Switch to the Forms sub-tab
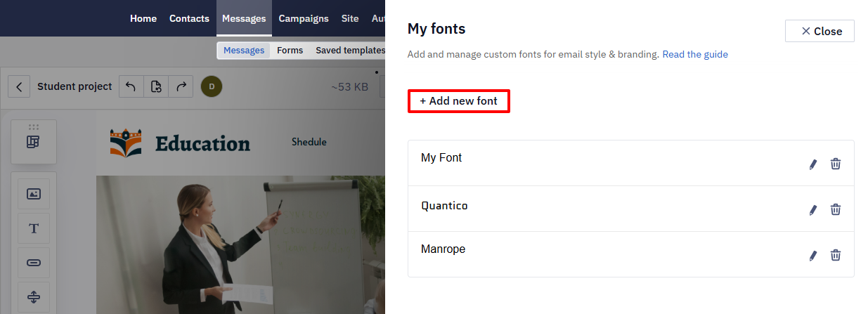Viewport: 868px width, 314px height. coord(290,51)
